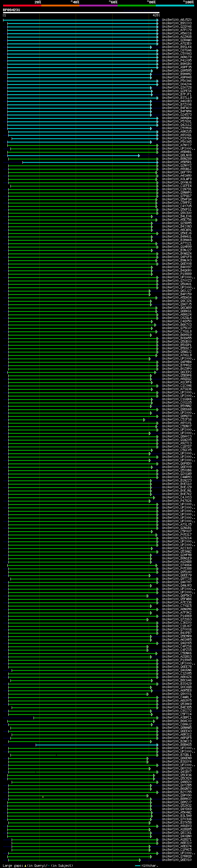Select label UniRef100_O04204
The image size is (197, 868).
point(177,84)
